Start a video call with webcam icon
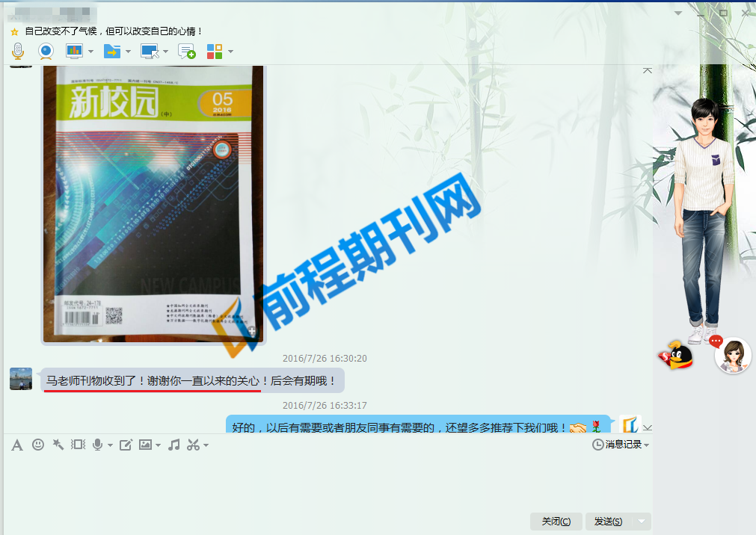 (46, 51)
